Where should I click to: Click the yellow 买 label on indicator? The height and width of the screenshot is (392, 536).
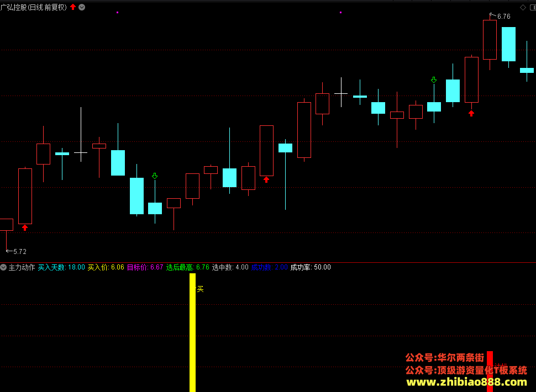pyautogui.click(x=201, y=289)
